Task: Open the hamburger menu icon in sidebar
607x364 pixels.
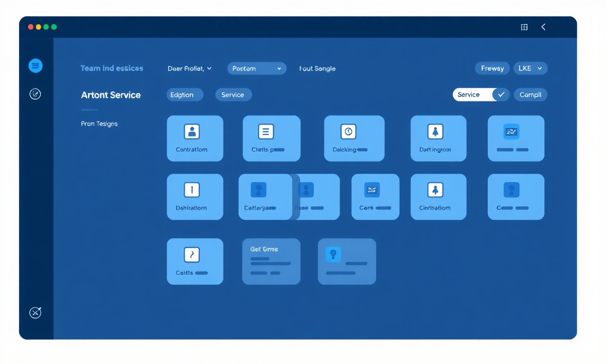Action: tap(36, 65)
